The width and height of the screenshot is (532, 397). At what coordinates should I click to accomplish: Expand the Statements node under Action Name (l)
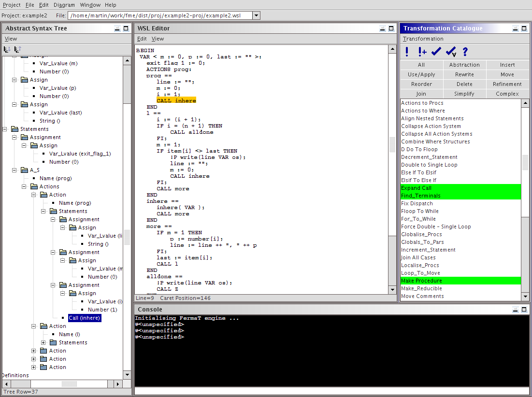click(x=43, y=342)
